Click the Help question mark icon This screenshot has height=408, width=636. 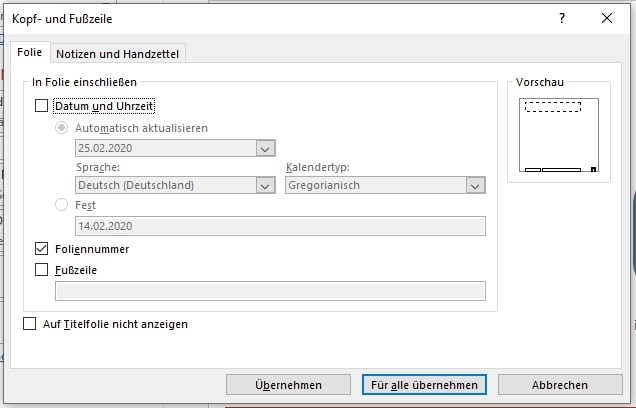coord(562,18)
